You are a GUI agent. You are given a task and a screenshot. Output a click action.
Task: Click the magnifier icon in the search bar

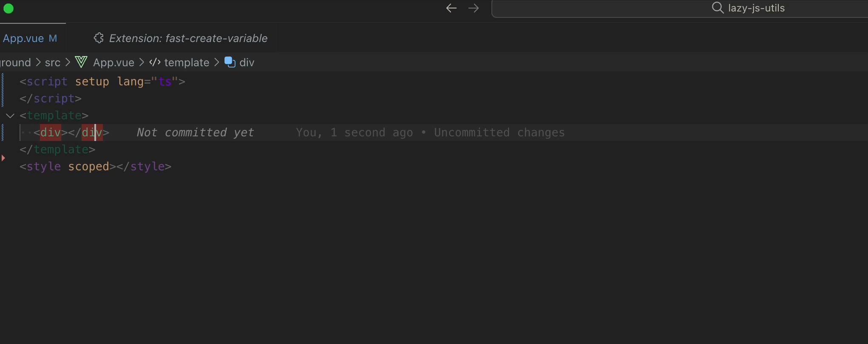tap(718, 8)
